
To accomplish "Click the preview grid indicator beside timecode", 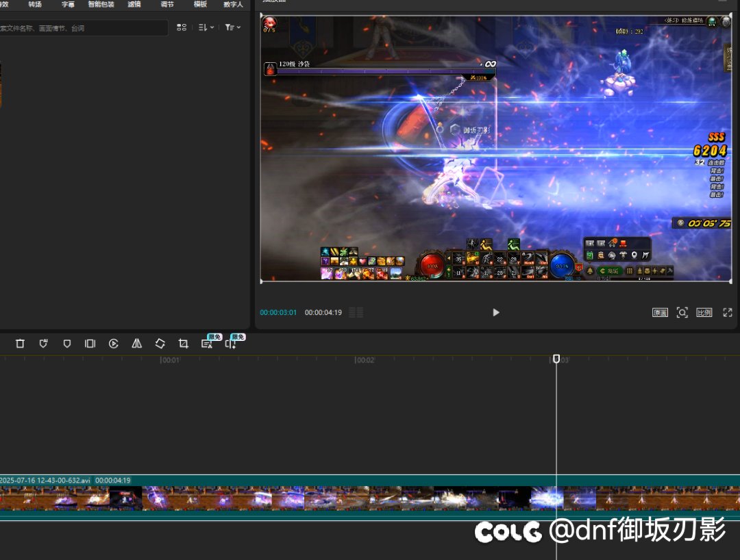I will (x=356, y=313).
